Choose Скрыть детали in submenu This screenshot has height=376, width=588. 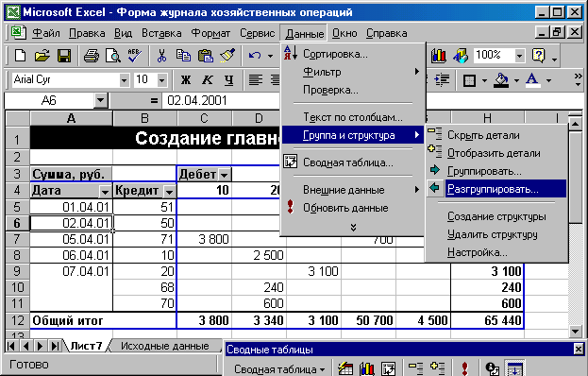[496, 135]
